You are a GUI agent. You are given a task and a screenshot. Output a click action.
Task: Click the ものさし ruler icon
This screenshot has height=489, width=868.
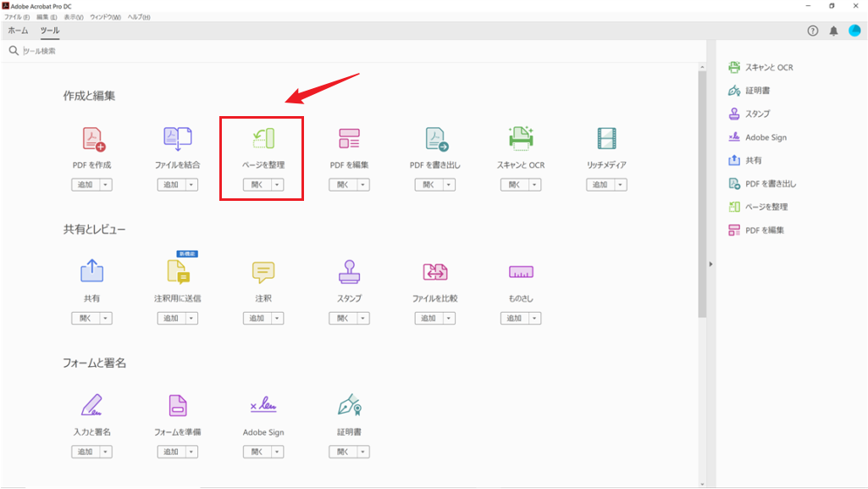click(x=521, y=272)
